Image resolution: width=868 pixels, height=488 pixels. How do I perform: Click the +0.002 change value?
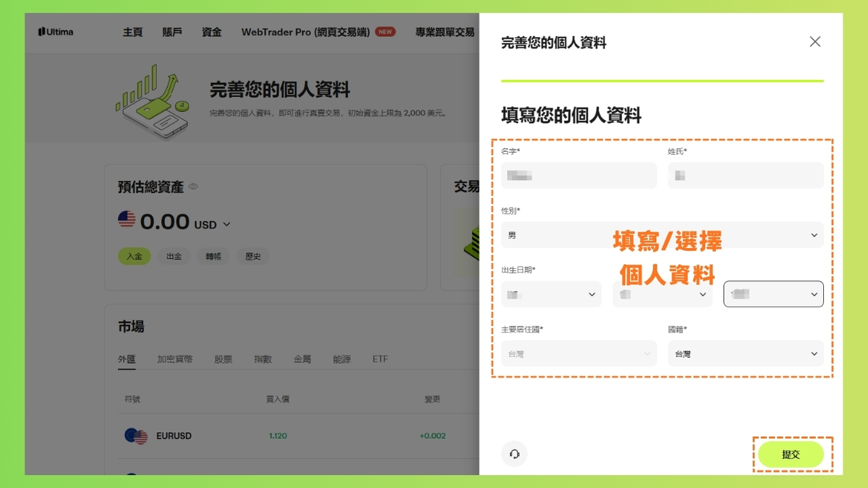tap(433, 436)
